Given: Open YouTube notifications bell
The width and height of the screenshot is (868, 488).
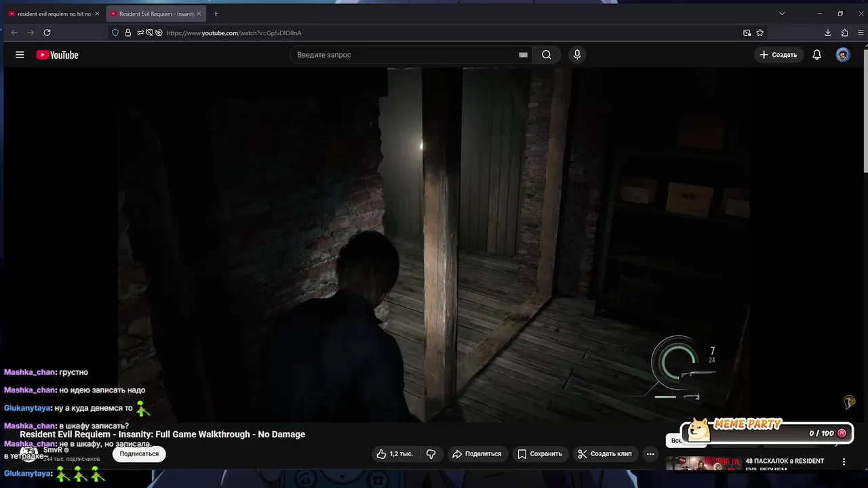Looking at the screenshot, I should click(x=817, y=55).
